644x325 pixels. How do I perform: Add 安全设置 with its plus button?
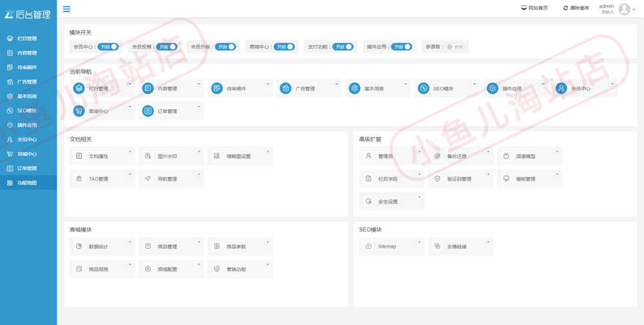coord(419,197)
